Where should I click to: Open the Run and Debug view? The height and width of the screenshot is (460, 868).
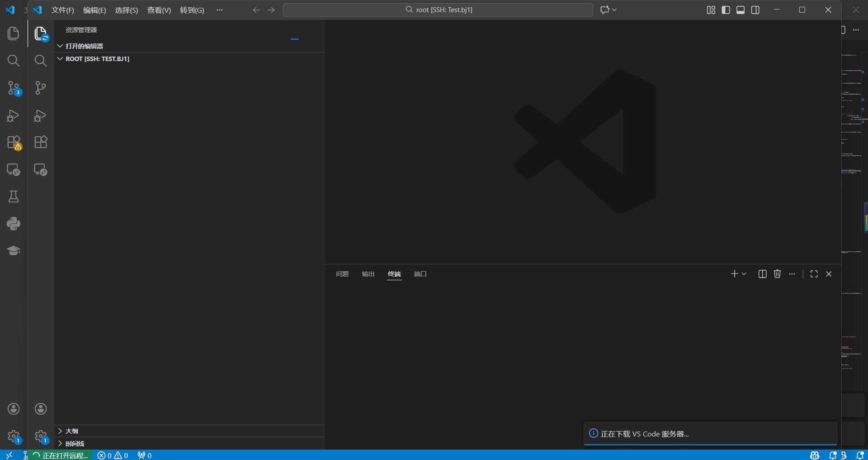point(41,115)
